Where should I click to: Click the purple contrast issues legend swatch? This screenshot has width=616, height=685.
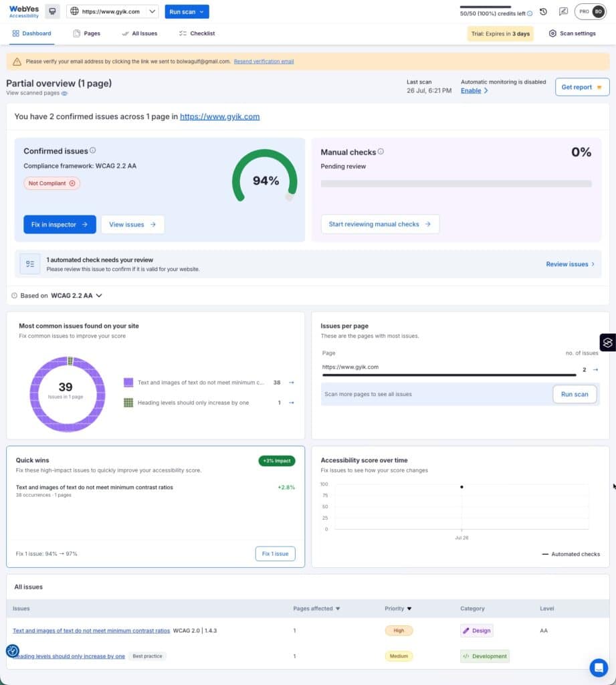click(x=128, y=382)
